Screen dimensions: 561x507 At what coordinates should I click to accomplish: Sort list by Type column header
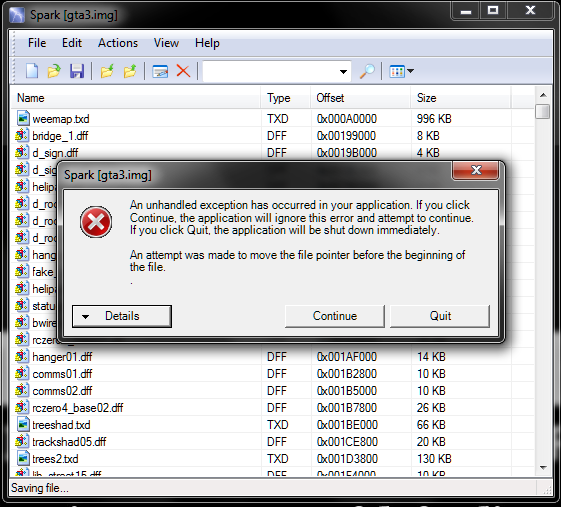286,98
